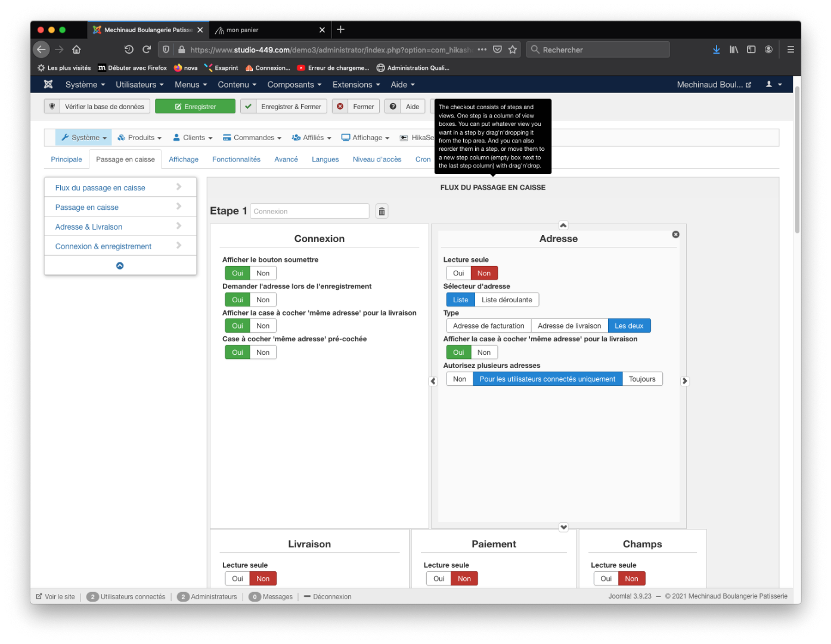Set Adresse 'Lecture seule' to Oui
This screenshot has width=831, height=644.
coord(458,273)
